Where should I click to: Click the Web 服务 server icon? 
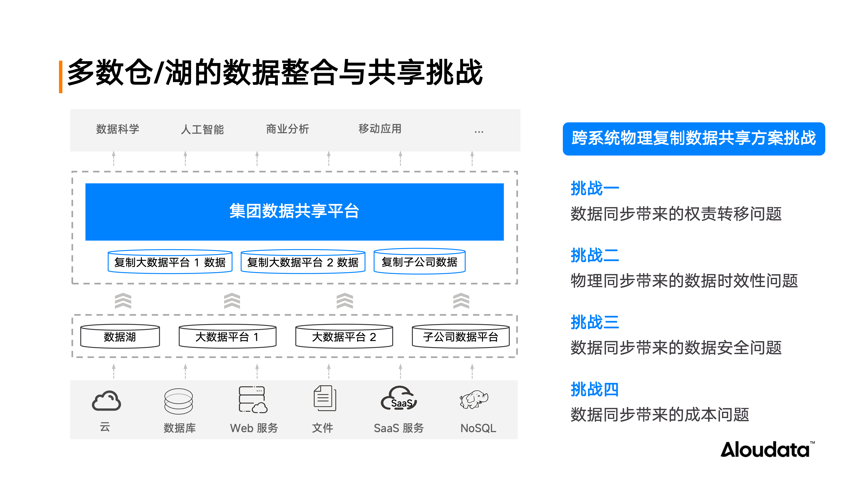253,400
